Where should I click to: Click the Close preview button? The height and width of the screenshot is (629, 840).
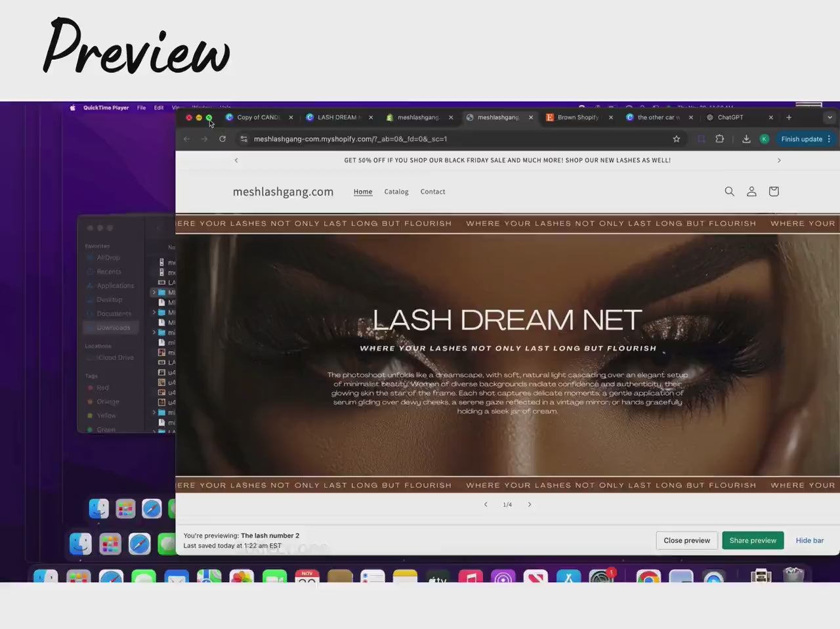(x=686, y=540)
